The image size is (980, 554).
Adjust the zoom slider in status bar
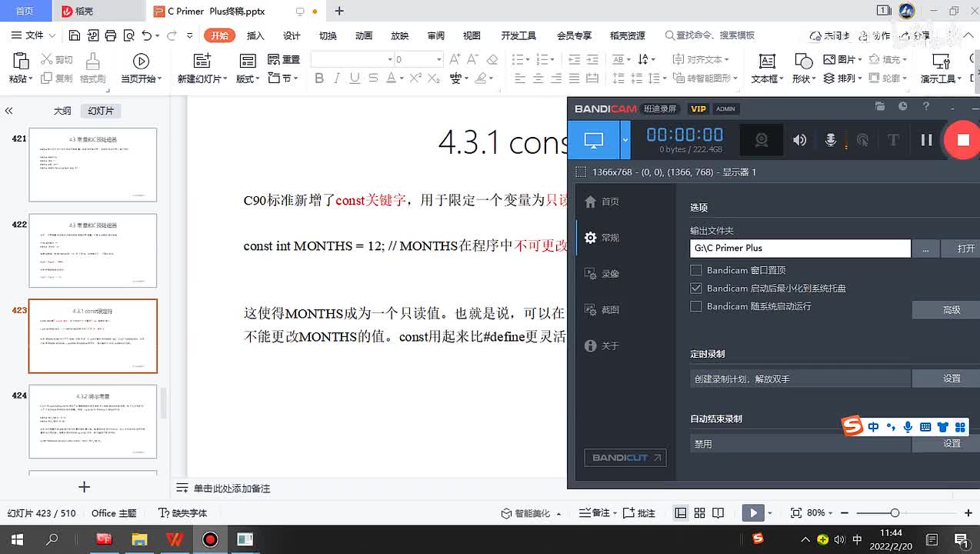click(895, 512)
